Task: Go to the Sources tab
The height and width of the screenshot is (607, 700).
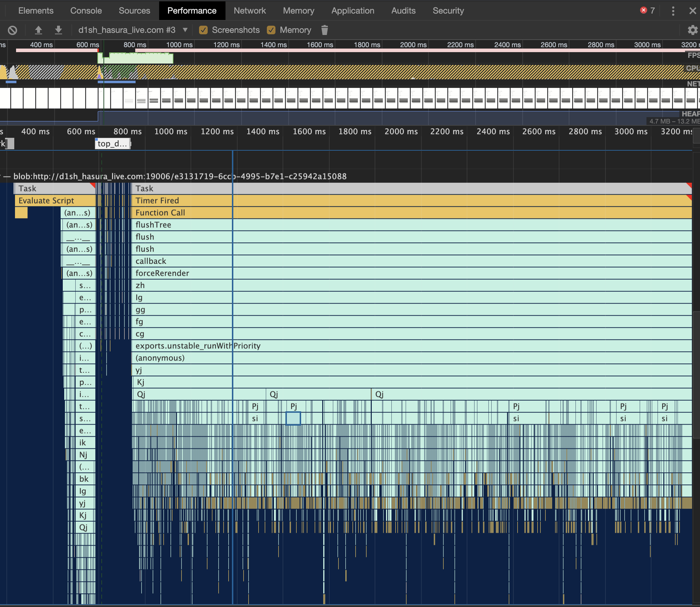Action: click(x=134, y=11)
